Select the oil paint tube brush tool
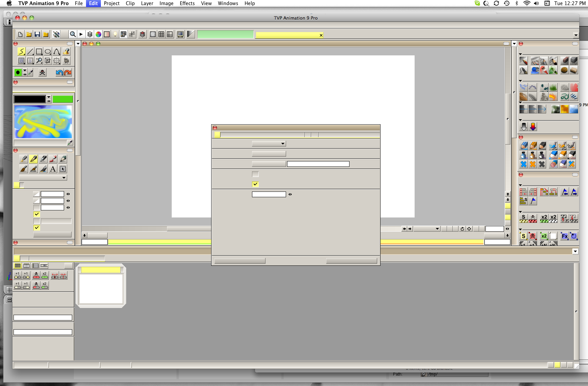 click(53, 159)
